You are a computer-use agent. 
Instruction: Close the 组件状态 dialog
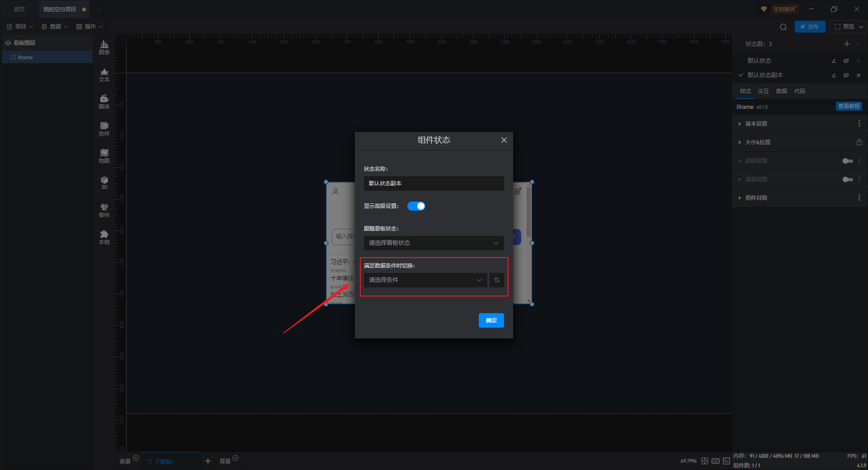[504, 140]
